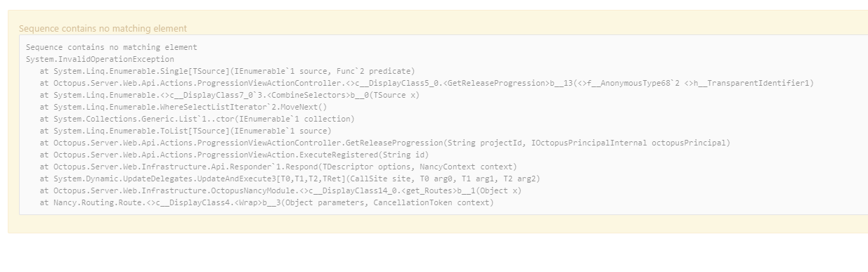
Task: Click the WhereSelectListIterator MoveNext line
Action: coord(183,107)
